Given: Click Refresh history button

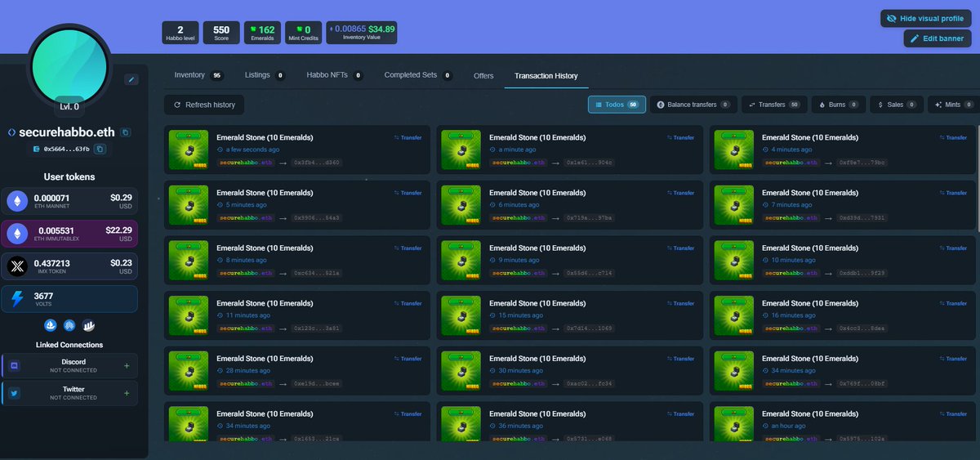Looking at the screenshot, I should point(204,105).
